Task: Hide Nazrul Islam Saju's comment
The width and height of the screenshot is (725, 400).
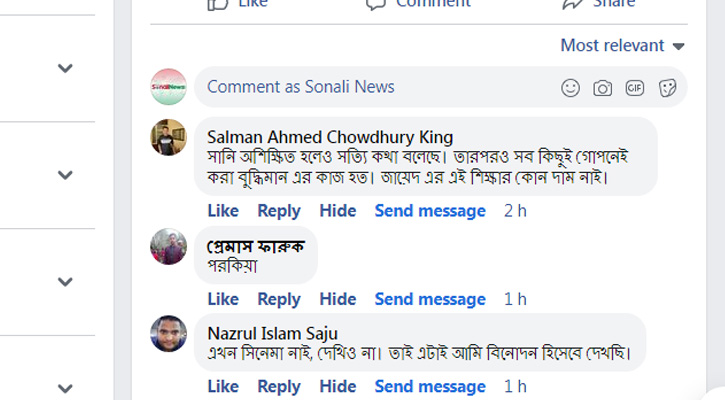Action: (x=338, y=387)
